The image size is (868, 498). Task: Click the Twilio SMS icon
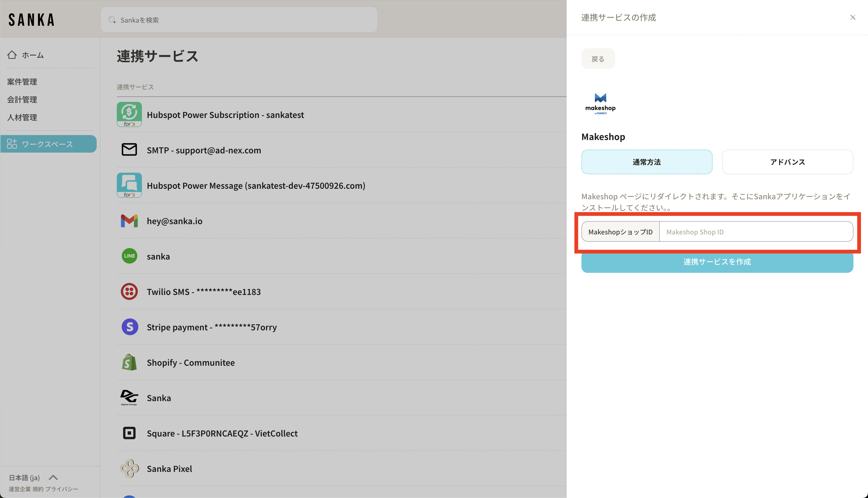pos(129,291)
